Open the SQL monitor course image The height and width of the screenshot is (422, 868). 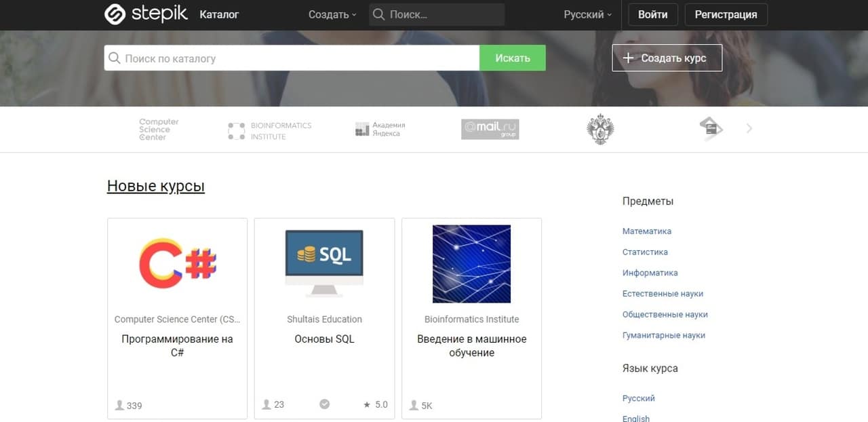pos(324,263)
